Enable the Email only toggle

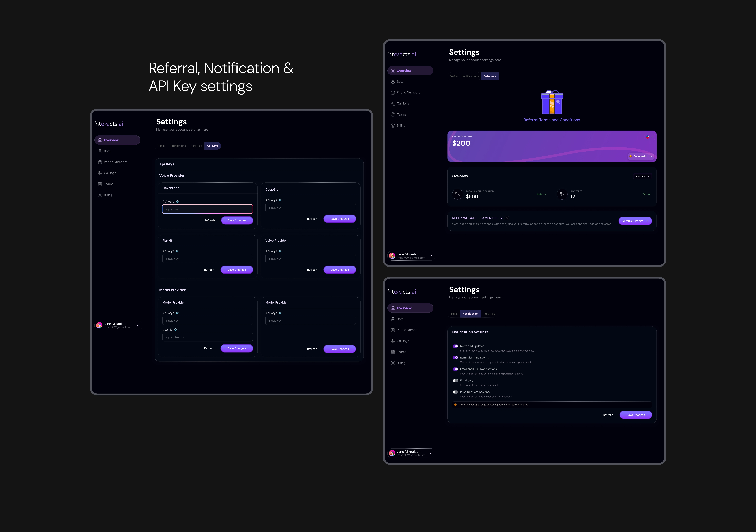click(455, 381)
